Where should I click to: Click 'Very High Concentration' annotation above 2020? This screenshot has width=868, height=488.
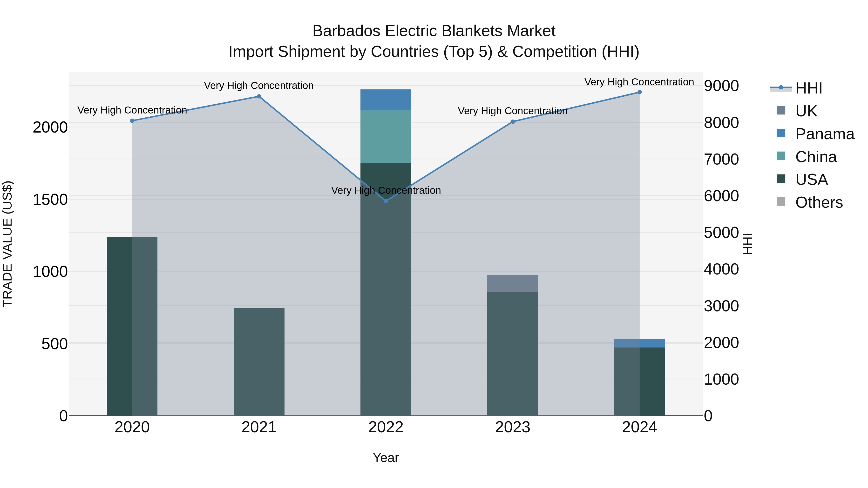(x=132, y=110)
